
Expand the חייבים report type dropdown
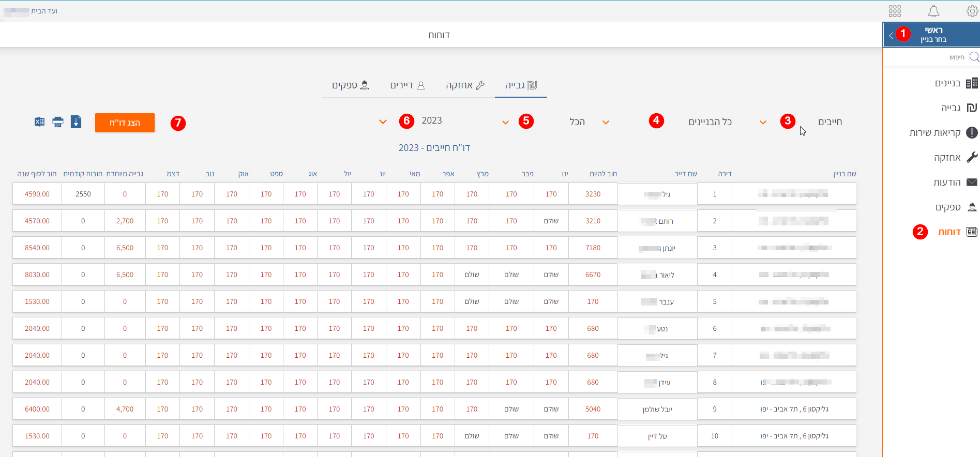(x=763, y=123)
